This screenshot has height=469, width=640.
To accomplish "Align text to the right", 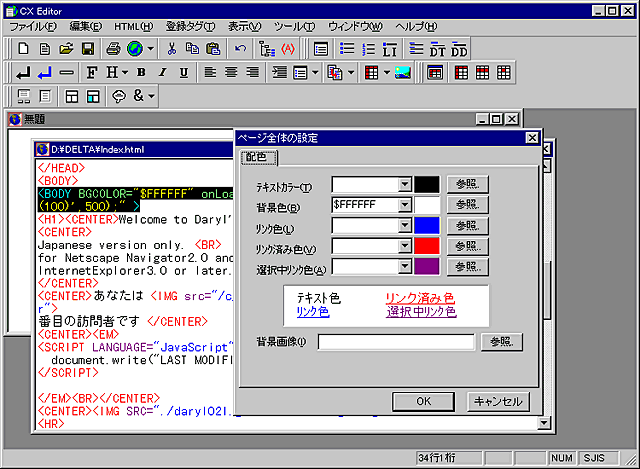I will 253,73.
